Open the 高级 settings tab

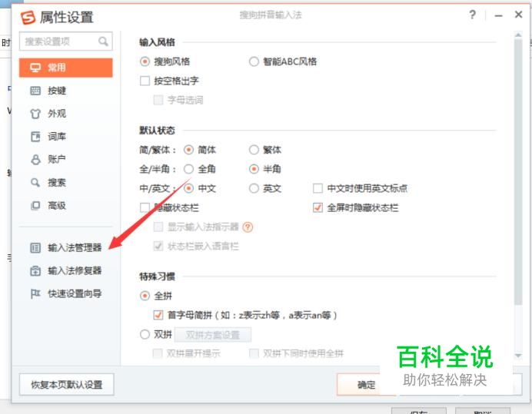pos(57,206)
